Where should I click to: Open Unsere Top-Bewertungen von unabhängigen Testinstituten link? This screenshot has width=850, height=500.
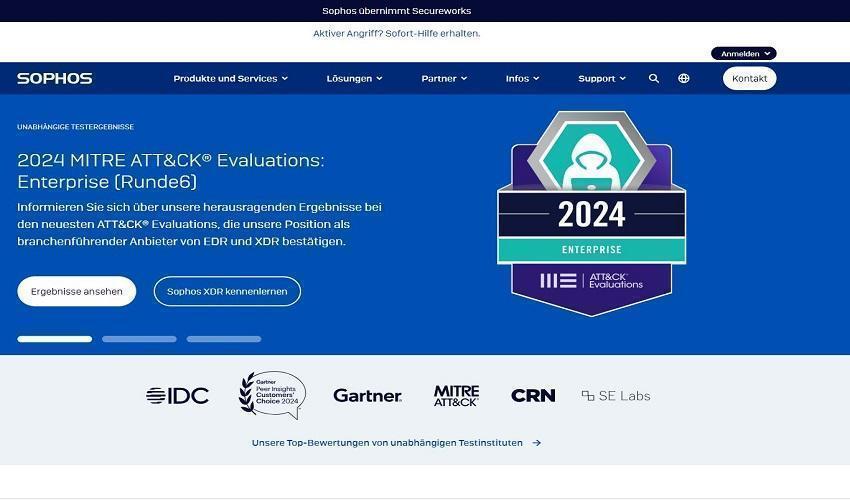(387, 443)
